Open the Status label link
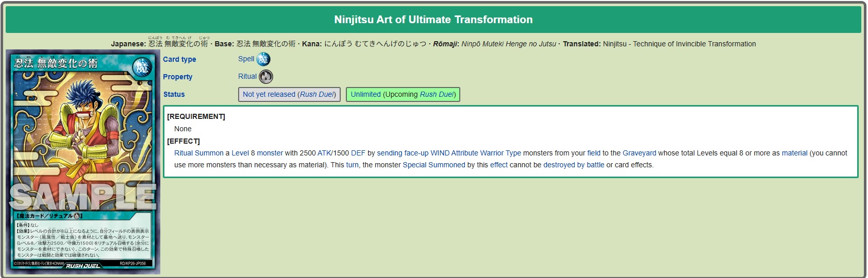The height and width of the screenshot is (278, 868). tap(174, 94)
